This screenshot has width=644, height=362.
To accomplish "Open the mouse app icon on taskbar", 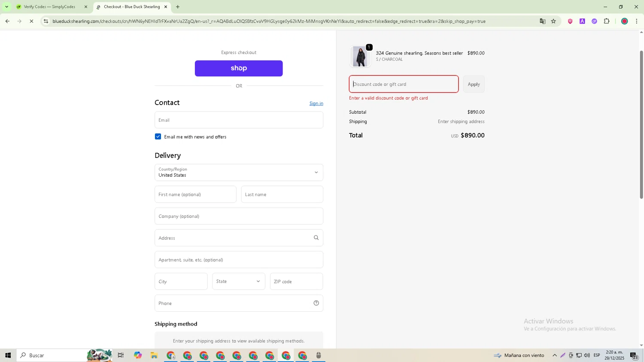I will point(319,355).
